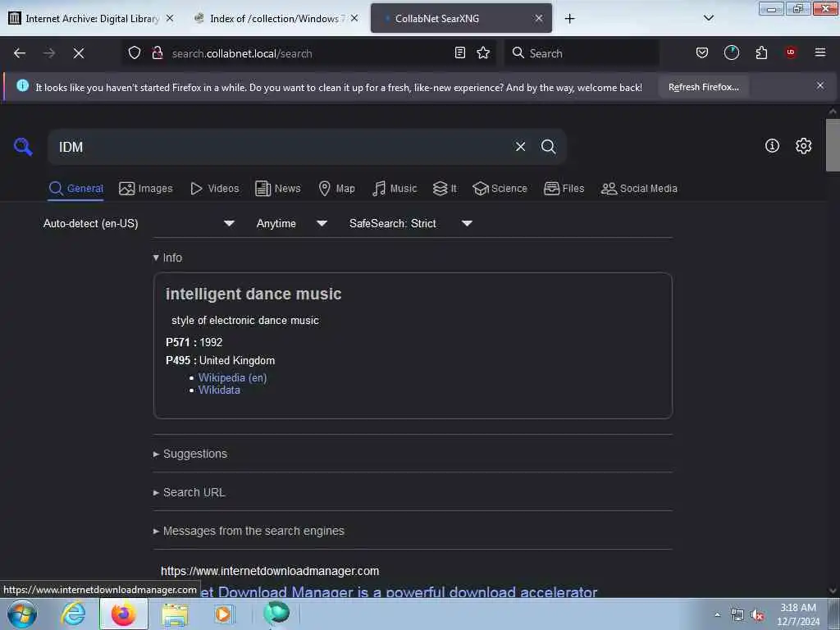Select the Map search category
The height and width of the screenshot is (630, 840).
(336, 189)
